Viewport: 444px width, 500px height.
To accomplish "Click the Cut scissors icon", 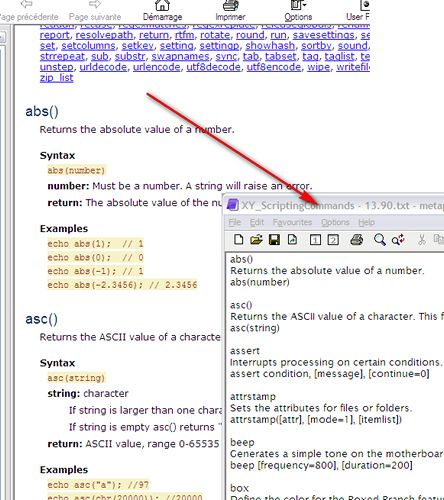I will [x=422, y=240].
